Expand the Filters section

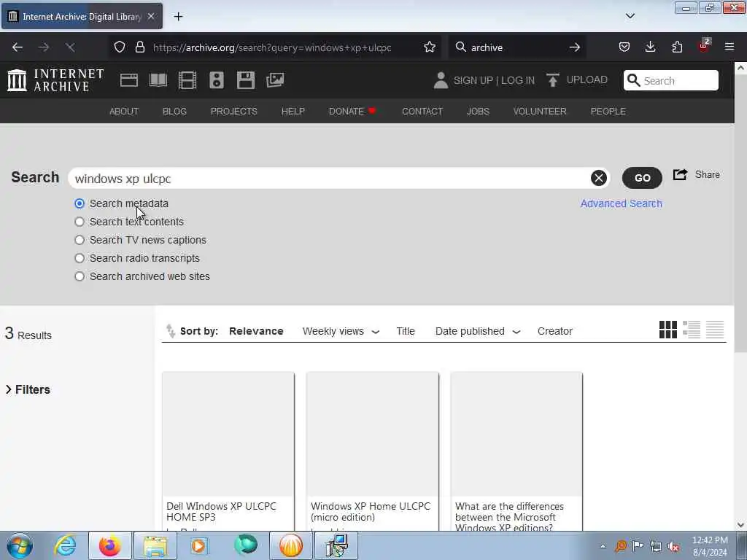pos(28,389)
